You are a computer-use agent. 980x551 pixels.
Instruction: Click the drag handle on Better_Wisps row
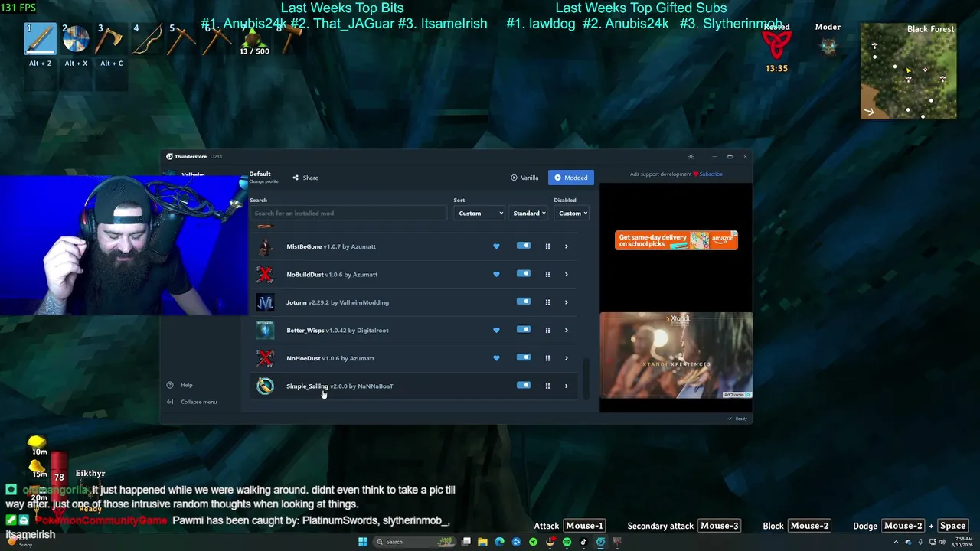[547, 330]
